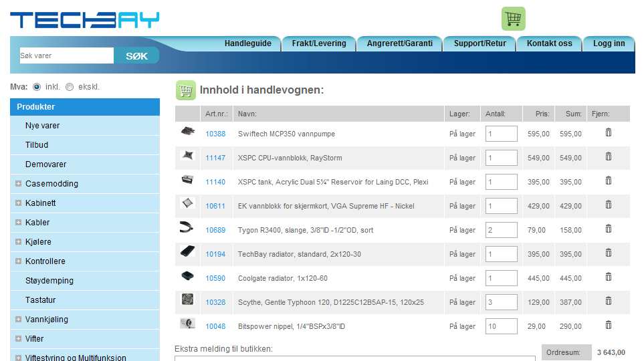Image resolution: width=644 pixels, height=361 pixels.
Task: Expand the Casemodding category
Action: pos(18,184)
